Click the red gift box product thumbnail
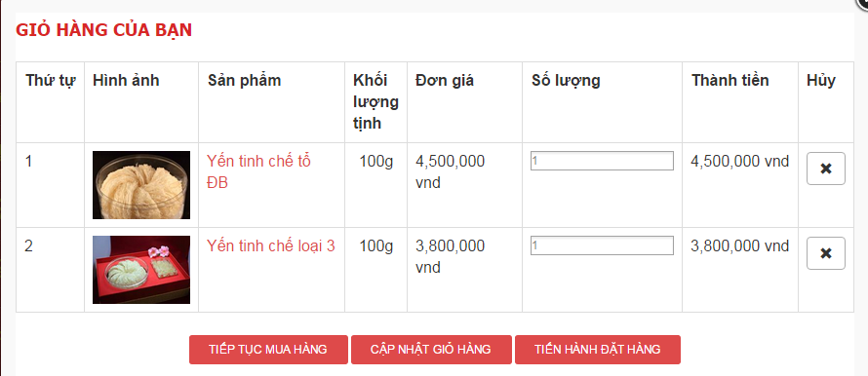868x376 pixels. tap(141, 270)
